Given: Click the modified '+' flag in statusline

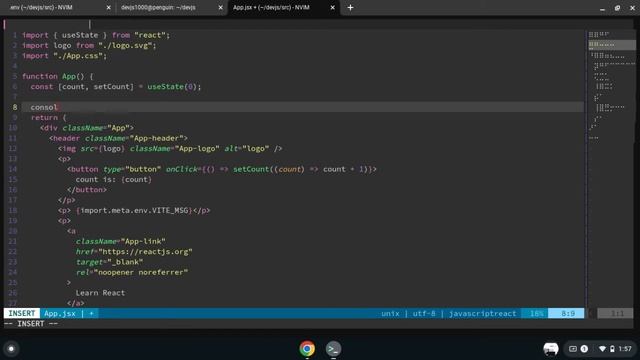Looking at the screenshot, I should point(91,313).
